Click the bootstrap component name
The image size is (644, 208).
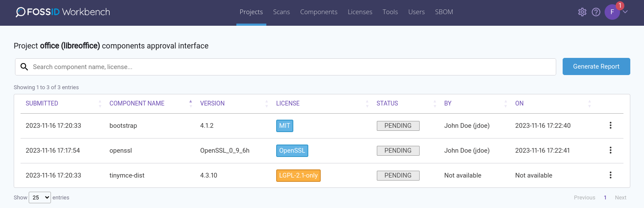tap(123, 126)
